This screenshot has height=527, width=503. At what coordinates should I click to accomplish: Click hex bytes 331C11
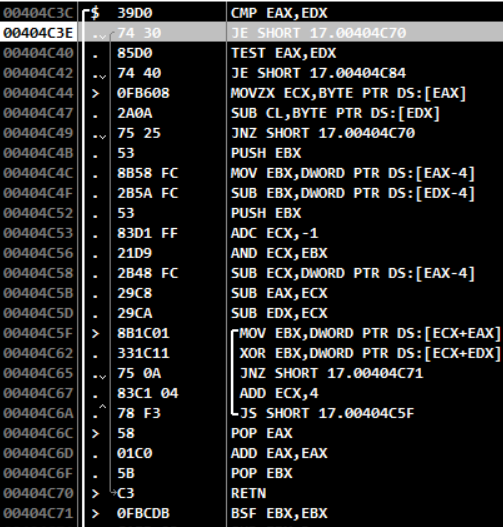coord(143,353)
